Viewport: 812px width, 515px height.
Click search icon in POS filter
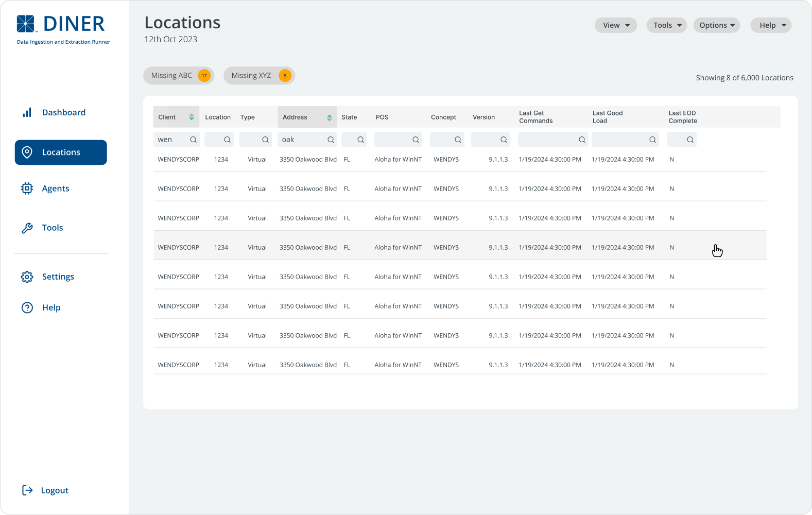tap(416, 140)
